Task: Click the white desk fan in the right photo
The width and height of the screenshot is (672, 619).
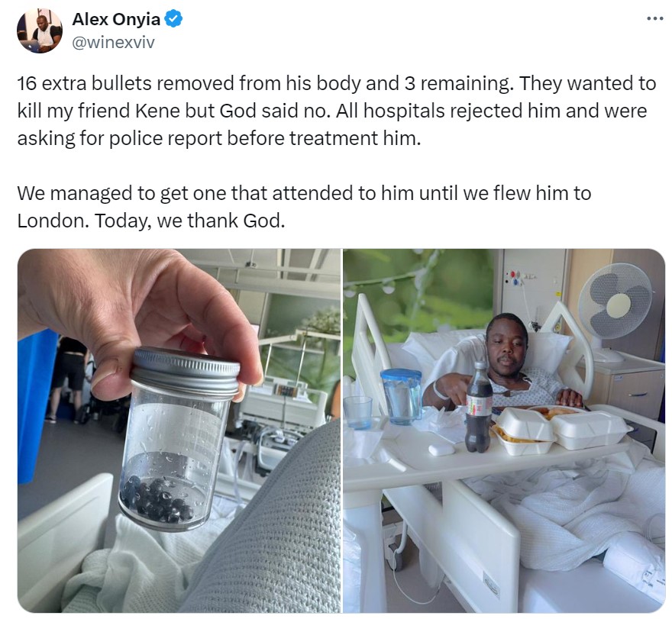Action: pos(613,311)
